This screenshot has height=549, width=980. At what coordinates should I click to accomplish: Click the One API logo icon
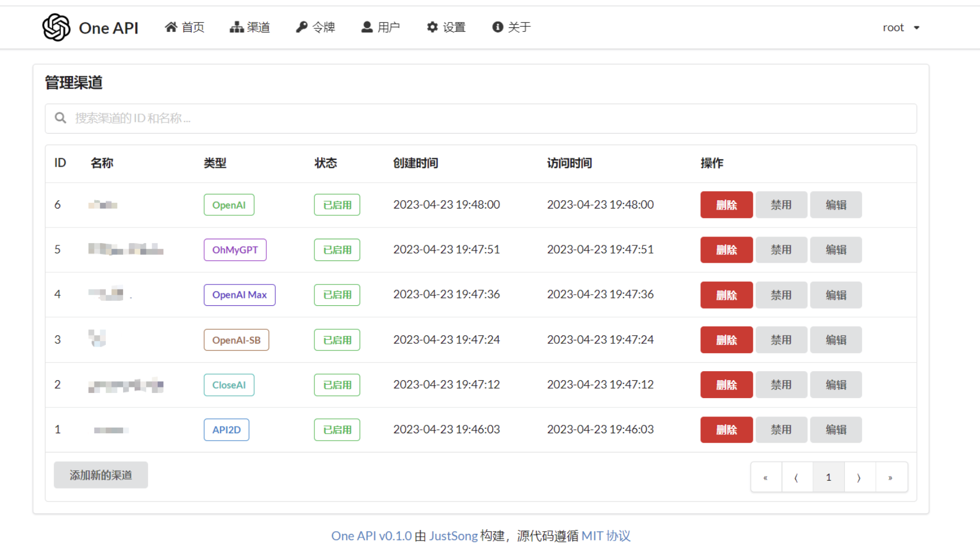56,27
